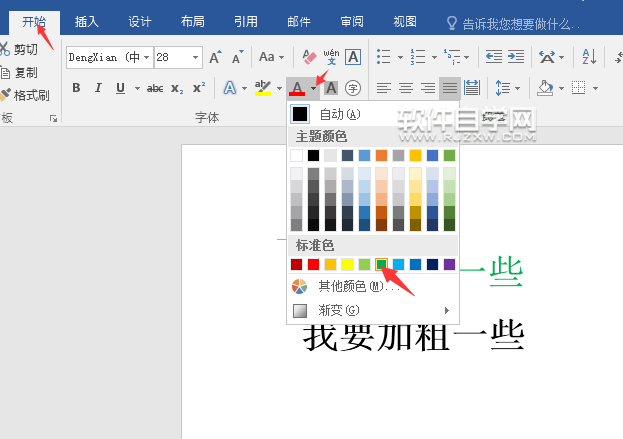Apply red font color with the A button
This screenshot has width=623, height=439.
pyautogui.click(x=297, y=88)
